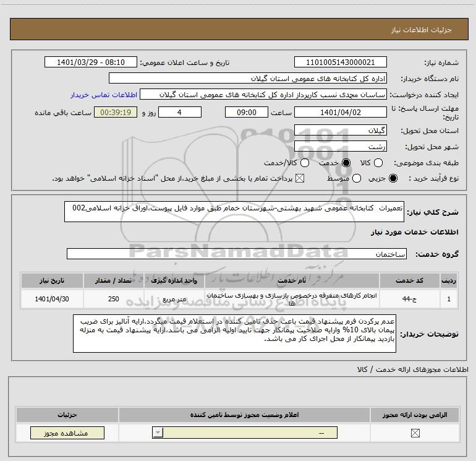Click the کد خدمت column header
The width and height of the screenshot is (476, 461).
click(409, 280)
